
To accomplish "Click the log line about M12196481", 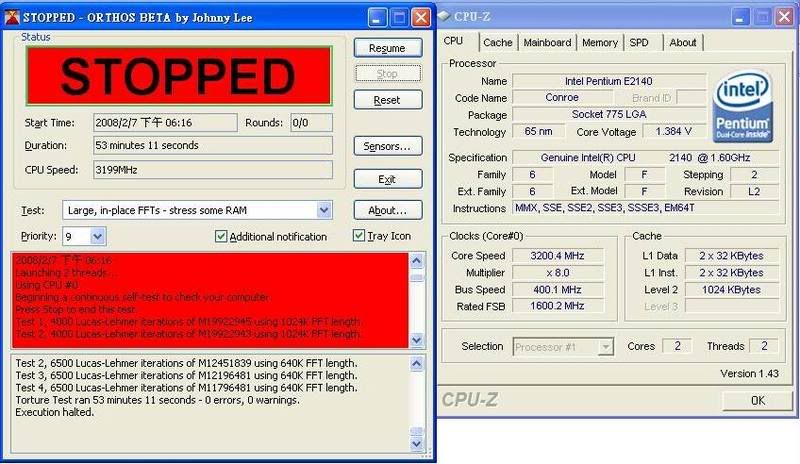I will click(186, 375).
